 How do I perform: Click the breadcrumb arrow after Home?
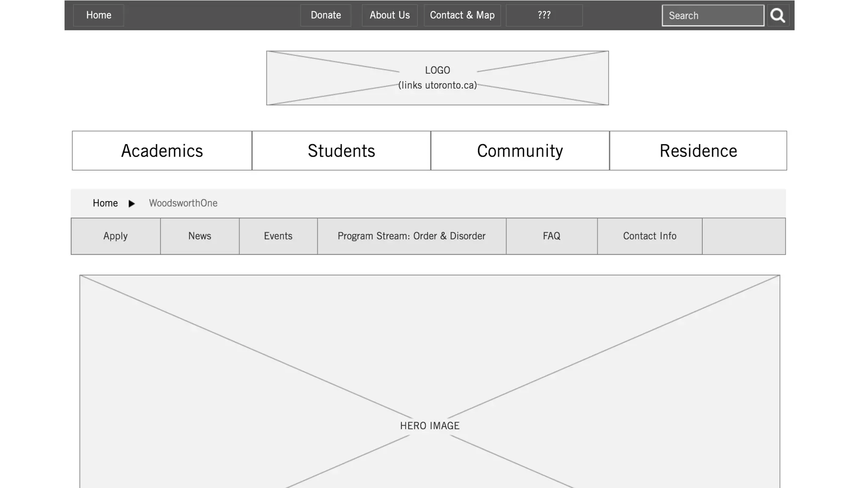pyautogui.click(x=131, y=204)
